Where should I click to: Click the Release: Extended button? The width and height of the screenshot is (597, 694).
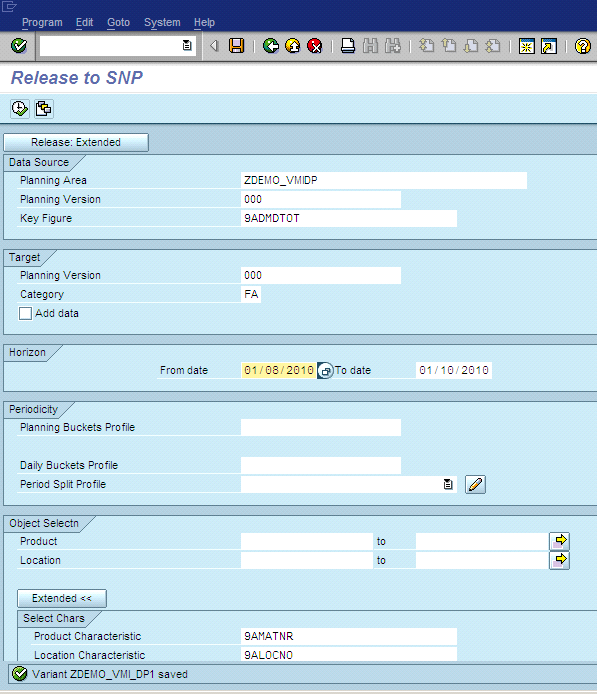click(x=76, y=142)
